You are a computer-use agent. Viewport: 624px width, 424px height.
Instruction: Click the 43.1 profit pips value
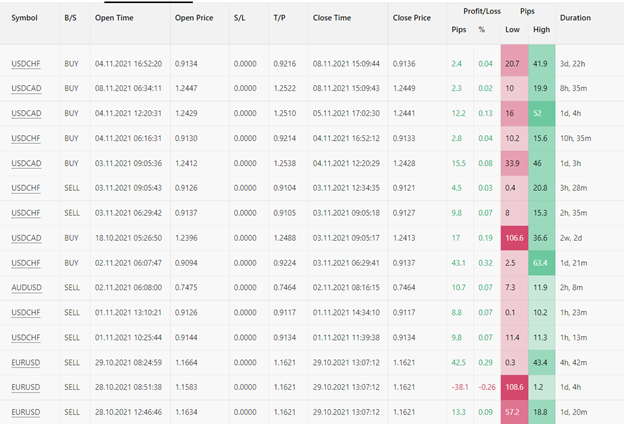coord(457,262)
